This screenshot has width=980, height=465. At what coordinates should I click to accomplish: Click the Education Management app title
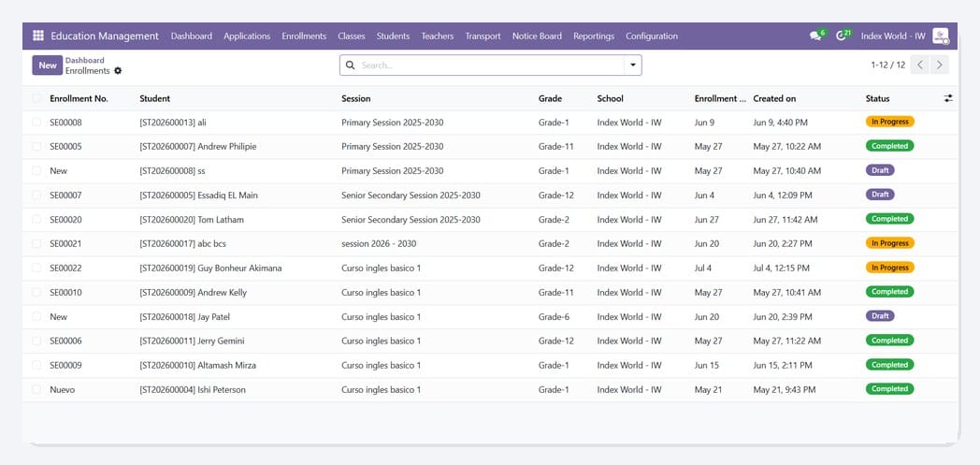(105, 36)
